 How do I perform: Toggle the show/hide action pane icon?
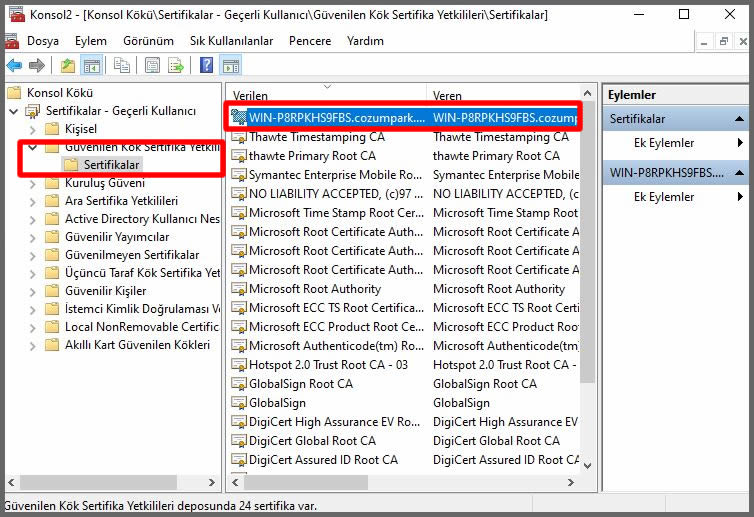click(231, 65)
